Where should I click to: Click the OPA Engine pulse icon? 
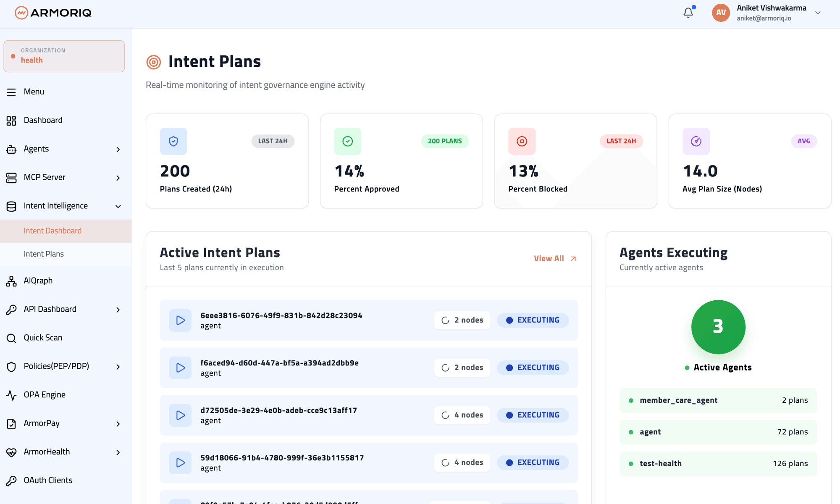tap(11, 395)
